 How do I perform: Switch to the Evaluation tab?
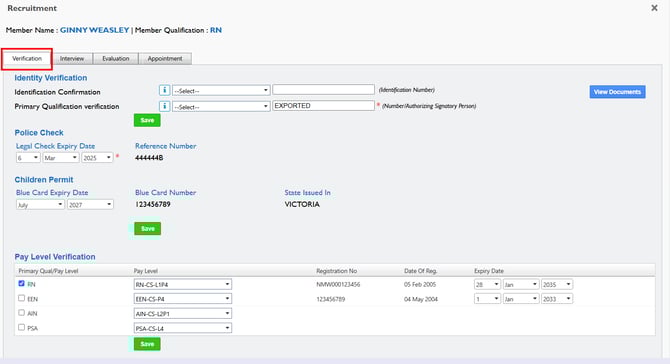tap(115, 59)
